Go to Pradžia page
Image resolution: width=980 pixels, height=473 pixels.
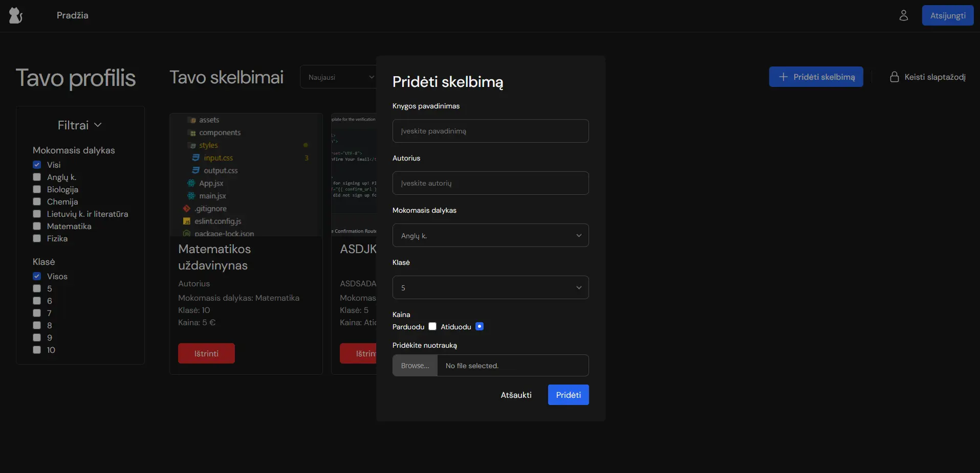[72, 15]
